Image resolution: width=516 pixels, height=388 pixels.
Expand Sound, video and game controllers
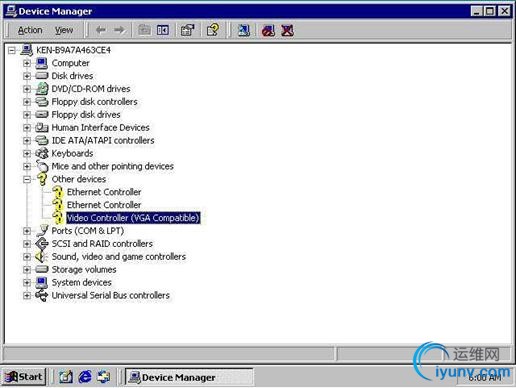coord(27,257)
